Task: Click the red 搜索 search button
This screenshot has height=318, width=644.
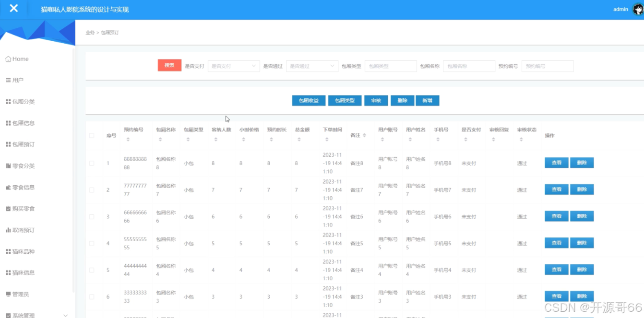Action: [169, 65]
